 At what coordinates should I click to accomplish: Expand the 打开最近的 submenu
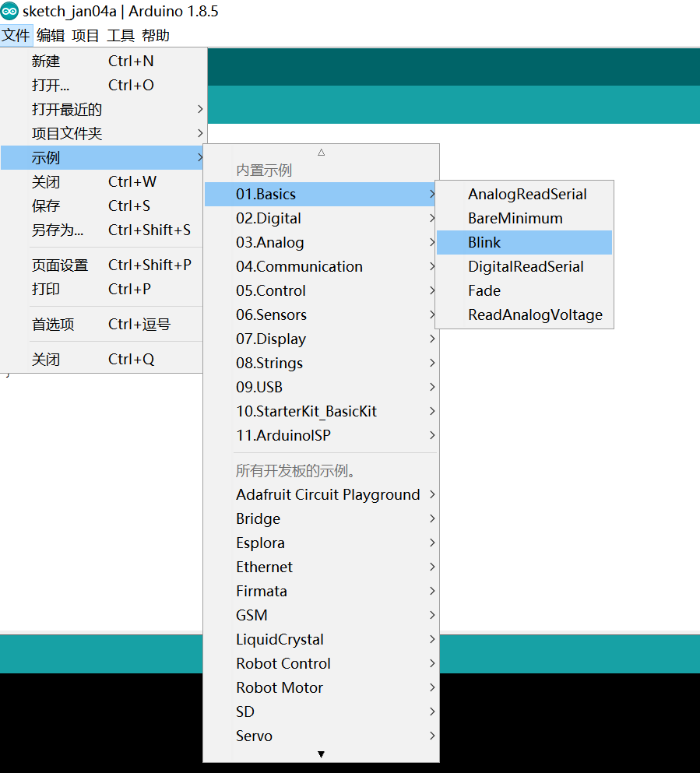(x=102, y=110)
